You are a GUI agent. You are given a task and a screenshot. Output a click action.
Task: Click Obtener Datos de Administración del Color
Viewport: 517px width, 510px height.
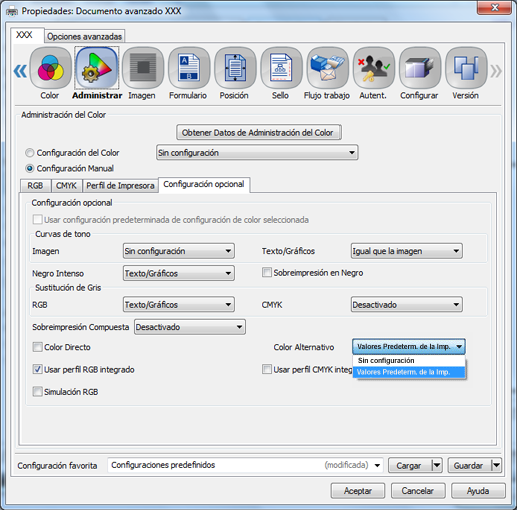coord(259,133)
